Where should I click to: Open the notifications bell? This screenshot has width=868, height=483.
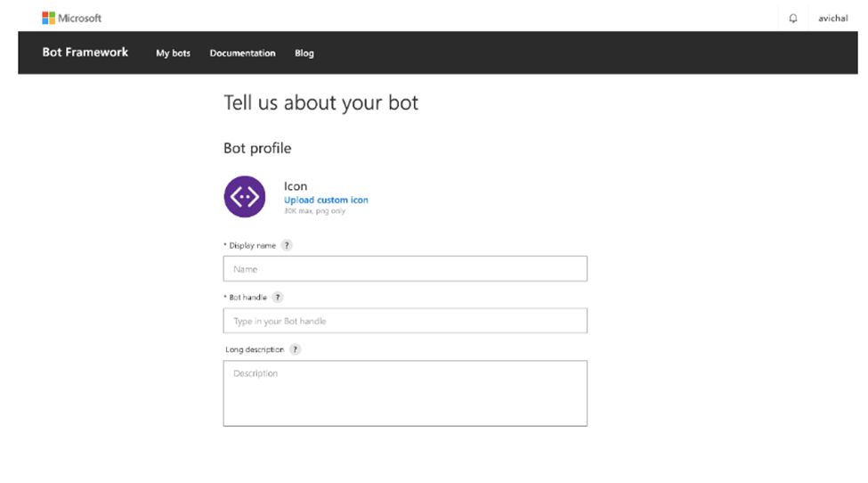point(793,19)
